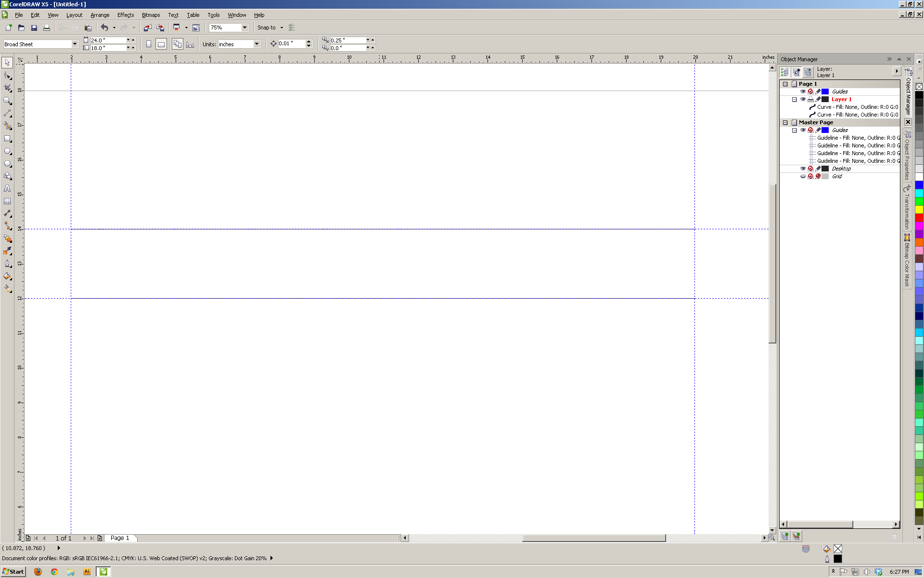Select the Crop tool
924x578 pixels.
click(7, 88)
